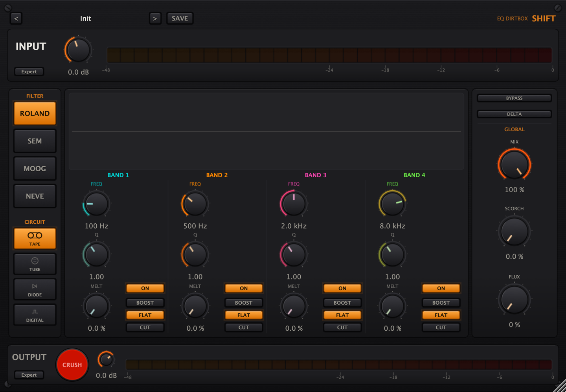The image size is (566, 392).
Task: Open Expert settings in OUTPUT section
Action: (29, 375)
